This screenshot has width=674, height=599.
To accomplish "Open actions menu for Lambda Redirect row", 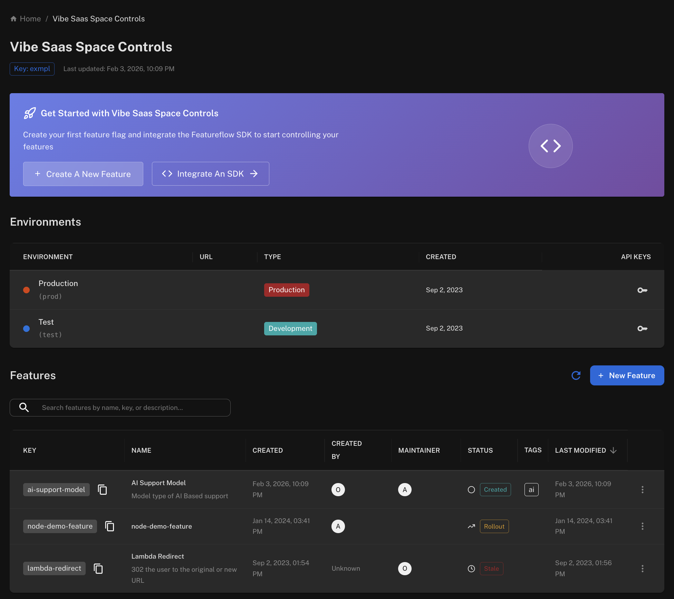I will pos(642,569).
